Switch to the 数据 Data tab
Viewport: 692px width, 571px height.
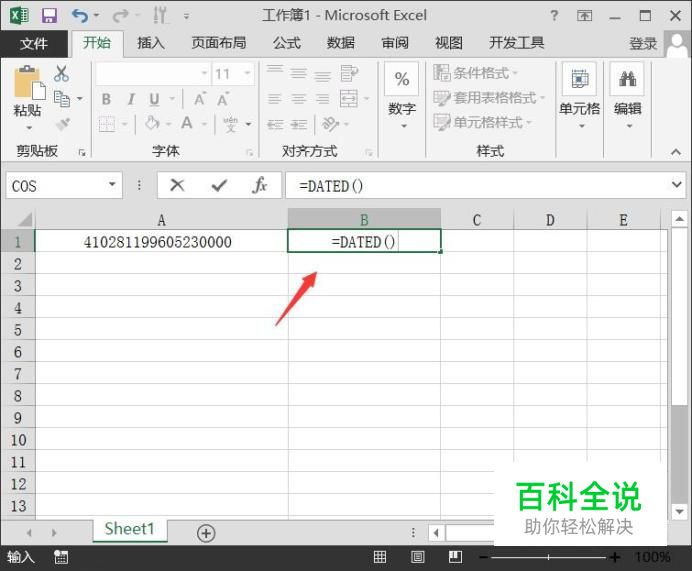pos(340,43)
